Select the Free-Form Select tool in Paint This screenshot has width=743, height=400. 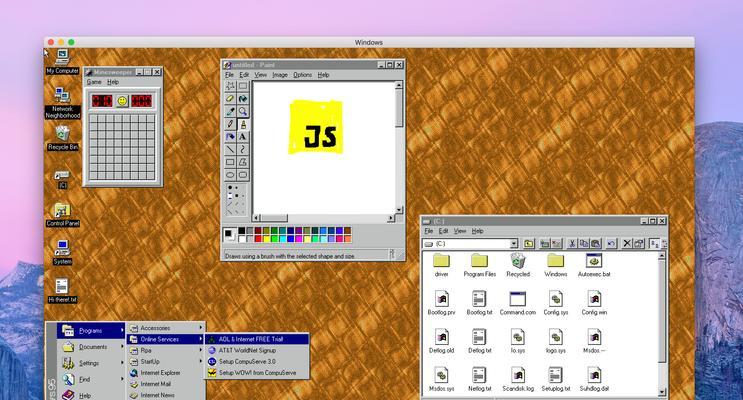click(230, 86)
